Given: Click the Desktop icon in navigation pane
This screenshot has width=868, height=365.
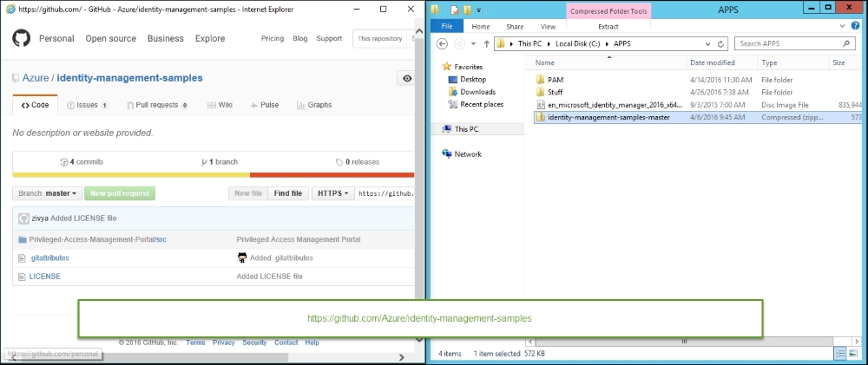Looking at the screenshot, I should click(453, 79).
